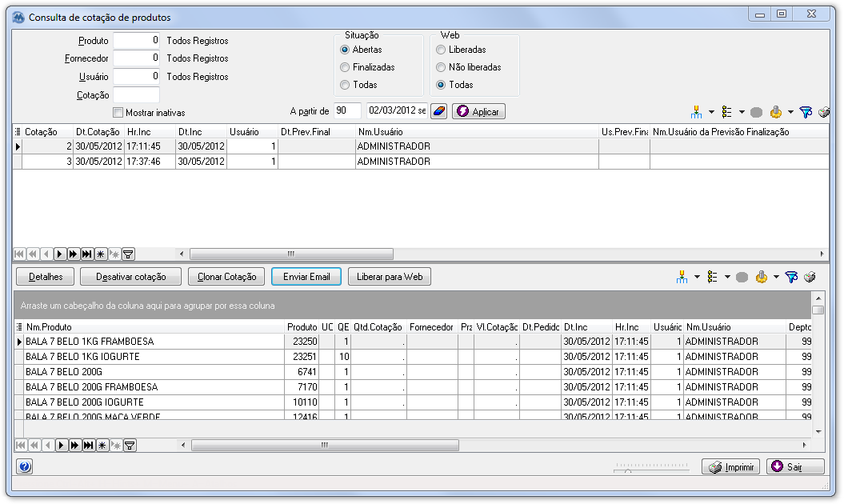Click the upper grid horizontal scrollbar thumb
Viewport: 844px width, 504px height.
click(x=291, y=254)
